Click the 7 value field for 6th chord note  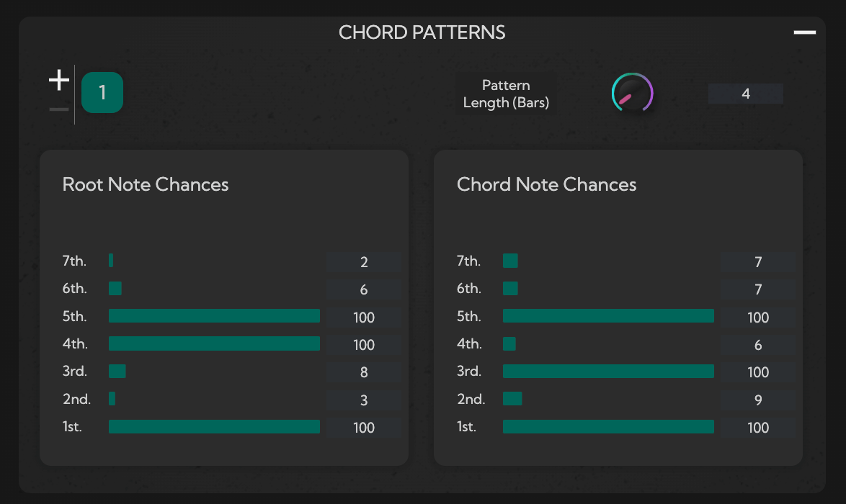[758, 289]
